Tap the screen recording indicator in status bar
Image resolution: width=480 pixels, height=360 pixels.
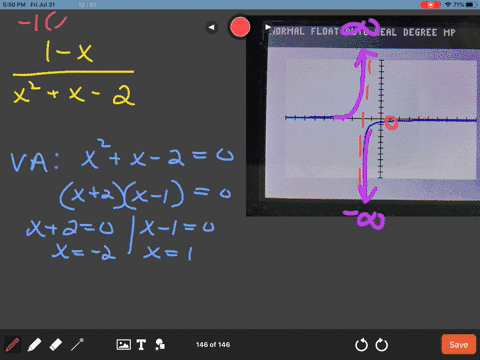pos(430,5)
